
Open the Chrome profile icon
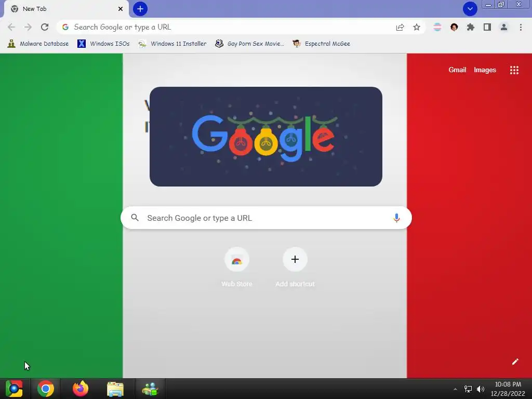pos(504,27)
